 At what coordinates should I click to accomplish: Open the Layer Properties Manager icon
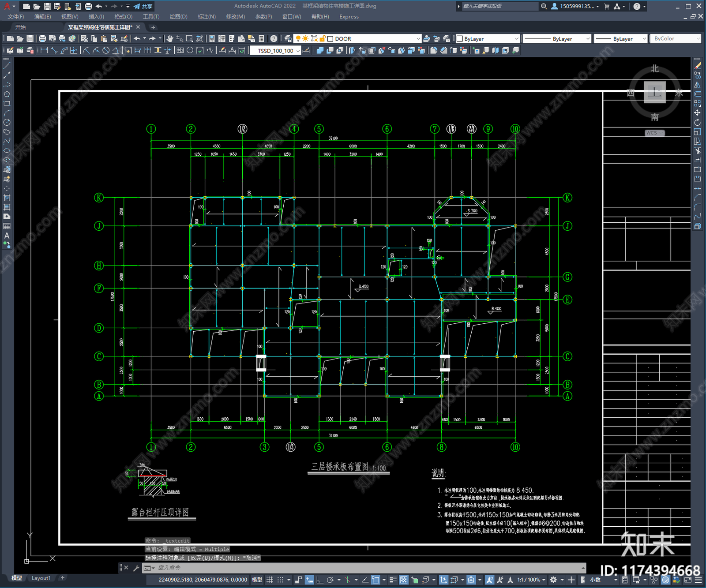tap(288, 39)
